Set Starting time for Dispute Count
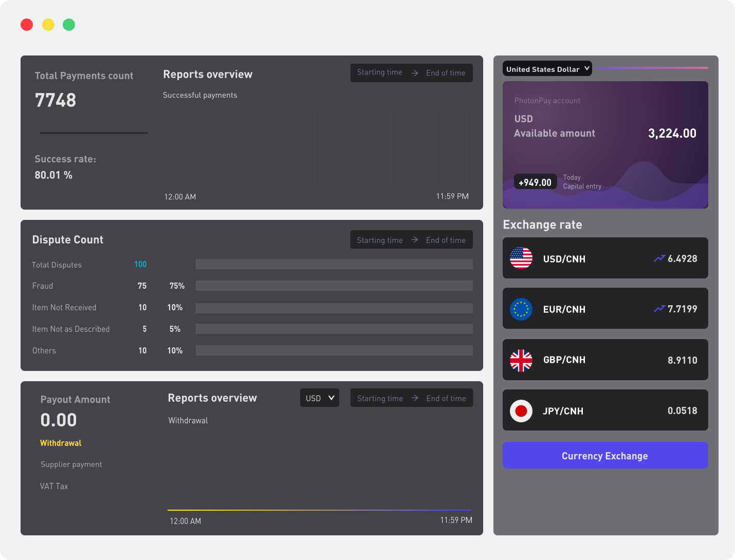The height and width of the screenshot is (560, 735). [380, 240]
